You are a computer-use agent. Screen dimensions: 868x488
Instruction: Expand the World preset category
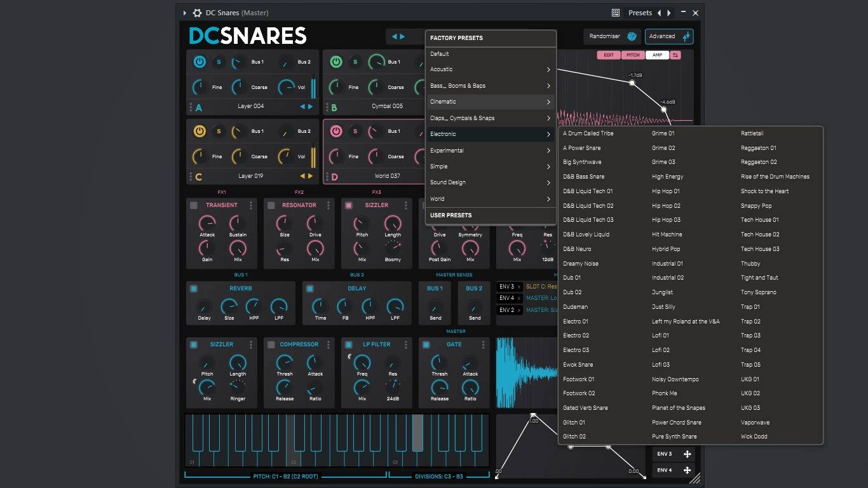[491, 199]
